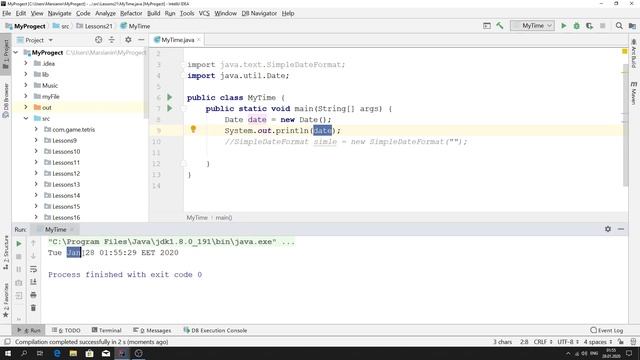Open File Explorer from the taskbar

73,353
